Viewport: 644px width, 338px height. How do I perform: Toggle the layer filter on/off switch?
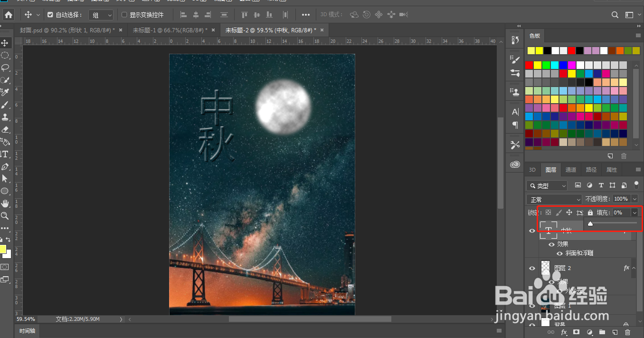pyautogui.click(x=636, y=185)
